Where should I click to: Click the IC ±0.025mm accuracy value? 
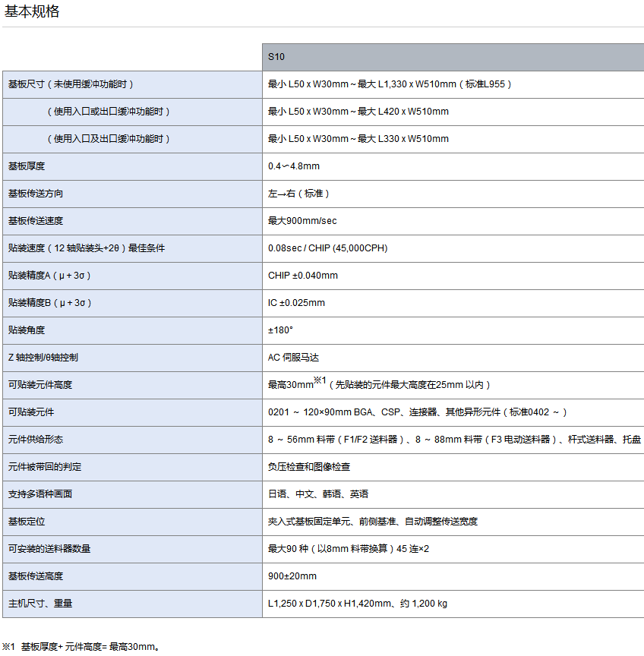point(296,303)
